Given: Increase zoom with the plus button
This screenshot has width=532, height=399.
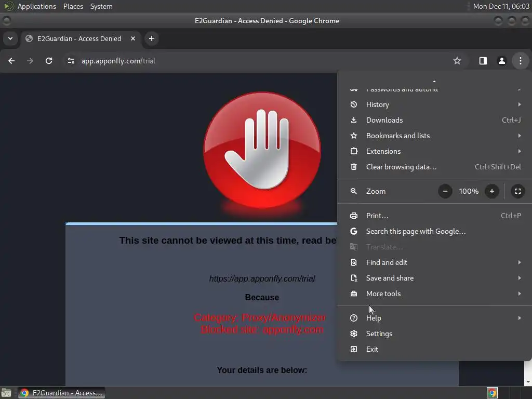Looking at the screenshot, I should pos(491,191).
